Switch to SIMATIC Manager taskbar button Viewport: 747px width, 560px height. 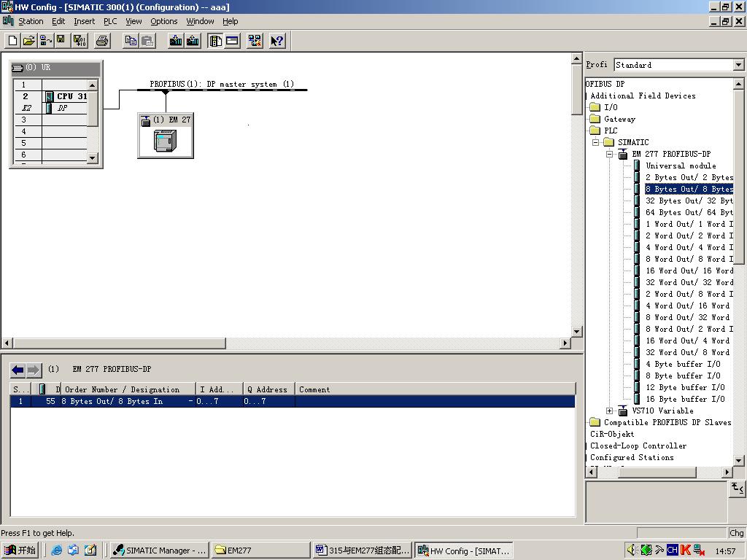[x=159, y=551]
